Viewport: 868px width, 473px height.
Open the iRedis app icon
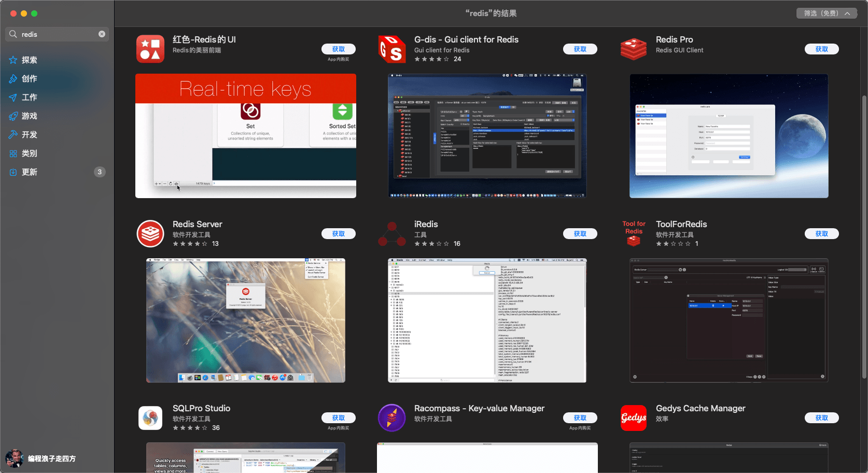(x=392, y=233)
